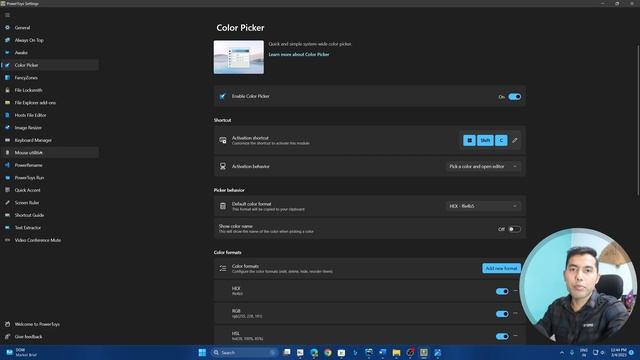Image resolution: width=640 pixels, height=360 pixels.
Task: Click the Shift key in activation shortcut
Action: (x=485, y=140)
